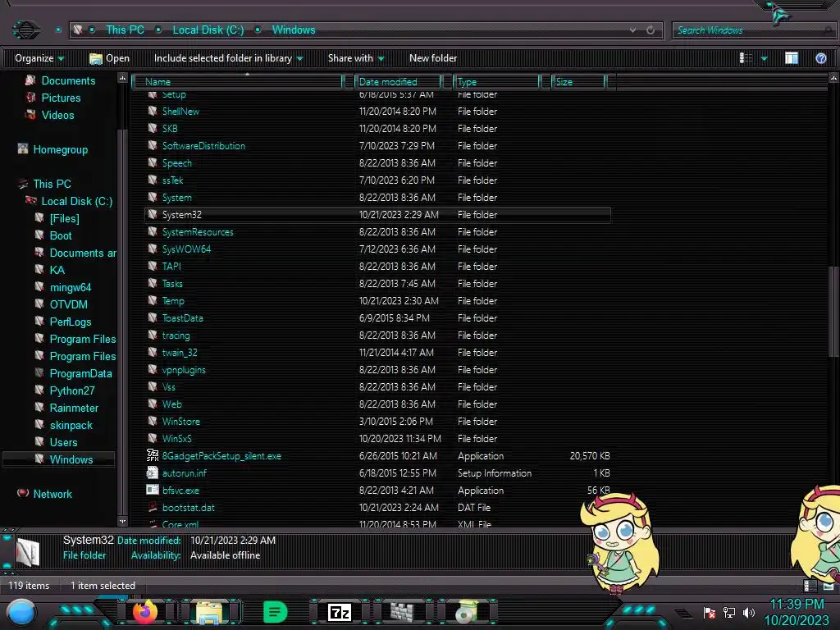Select skinpack folder in navigation tree

click(71, 425)
